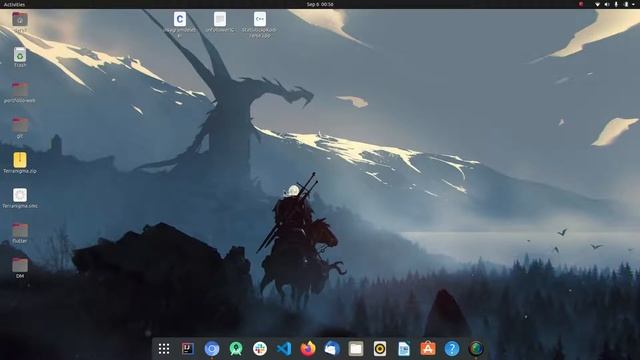Open LibreOffice Writer from the dock
Screen dimensions: 640x360
pos(404,349)
